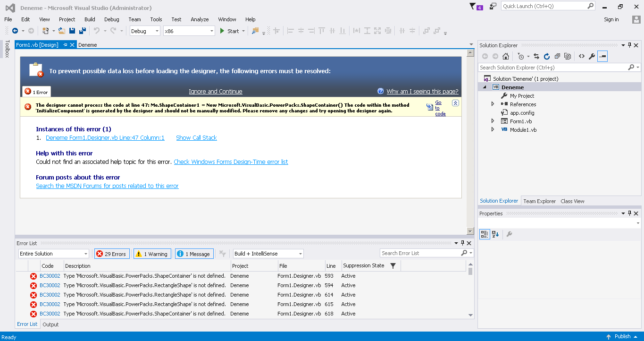644x341 pixels.
Task: Click the Show All Files icon
Action: pyautogui.click(x=568, y=56)
